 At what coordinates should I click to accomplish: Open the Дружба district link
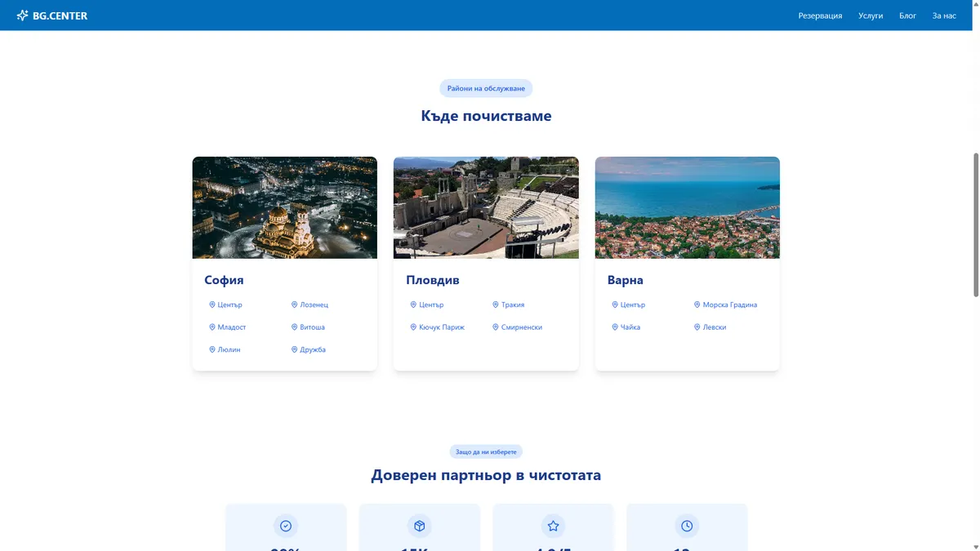pos(309,349)
